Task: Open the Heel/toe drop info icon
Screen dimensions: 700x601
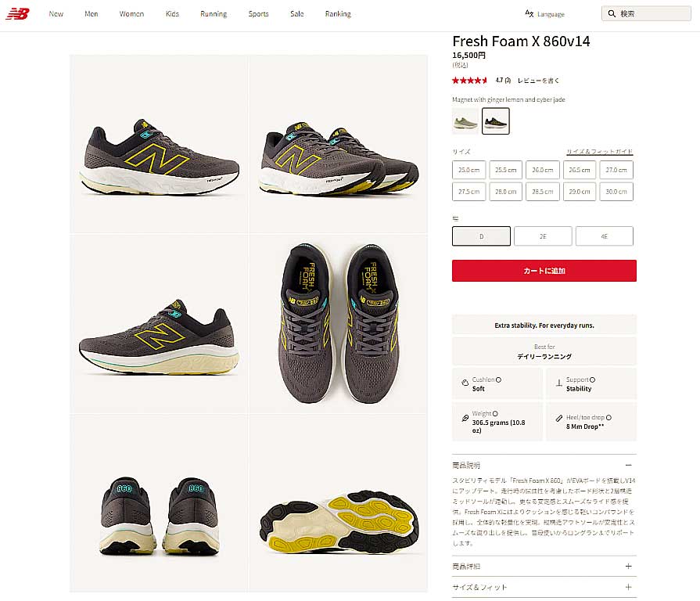Action: pyautogui.click(x=608, y=417)
